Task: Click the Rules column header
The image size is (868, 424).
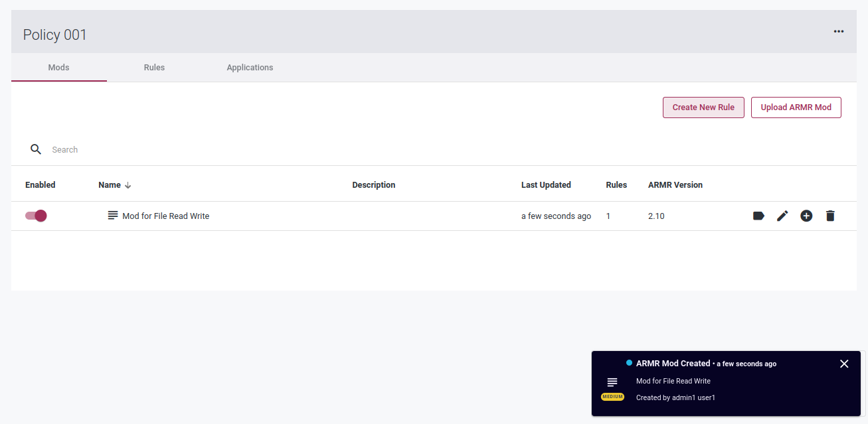Action: (616, 185)
